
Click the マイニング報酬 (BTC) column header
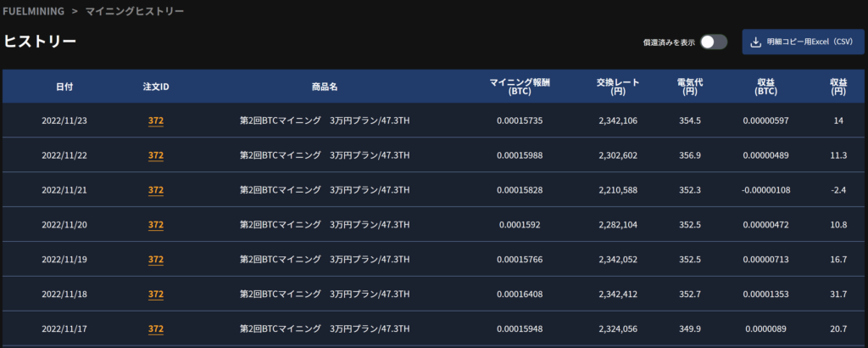520,87
